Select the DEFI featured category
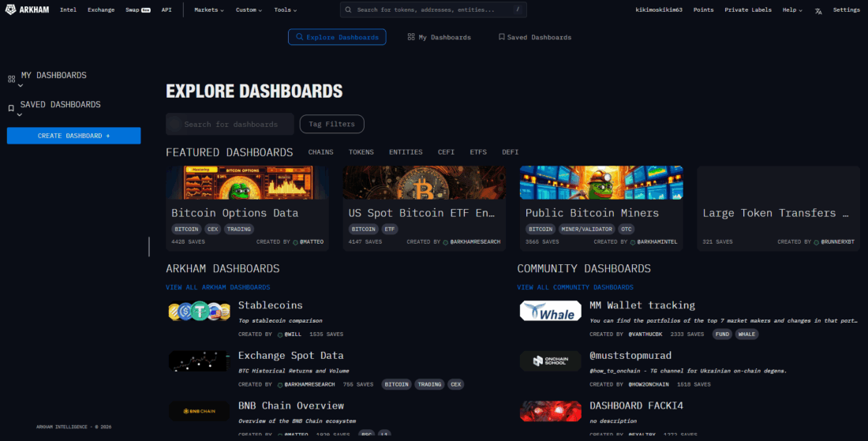Viewport: 868px width, 441px height. pos(511,152)
